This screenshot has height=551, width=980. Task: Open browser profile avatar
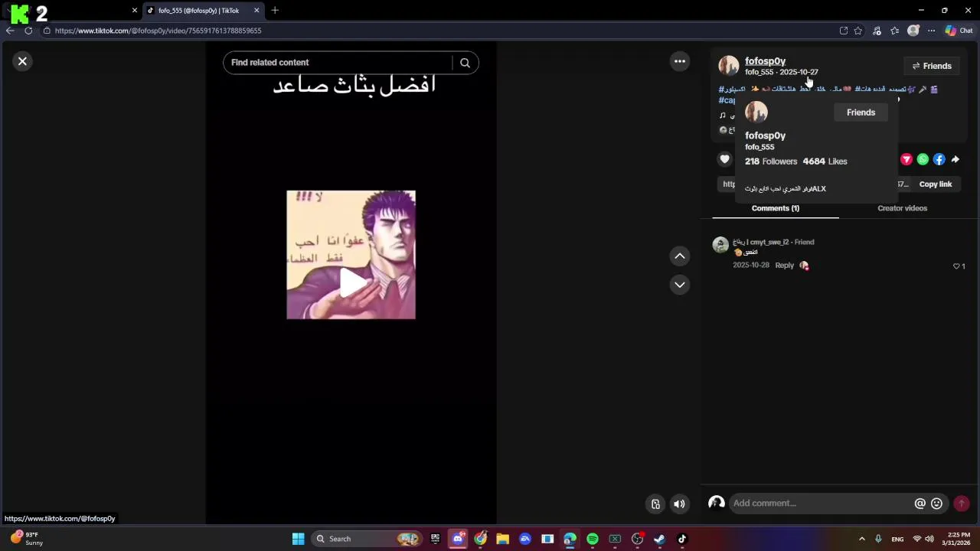tap(913, 31)
